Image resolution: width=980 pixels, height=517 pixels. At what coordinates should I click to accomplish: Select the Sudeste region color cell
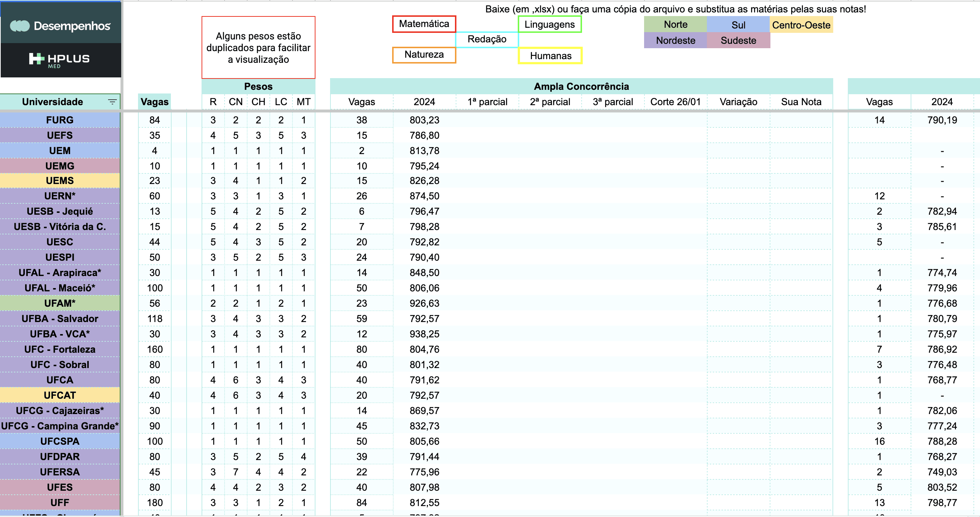point(738,41)
